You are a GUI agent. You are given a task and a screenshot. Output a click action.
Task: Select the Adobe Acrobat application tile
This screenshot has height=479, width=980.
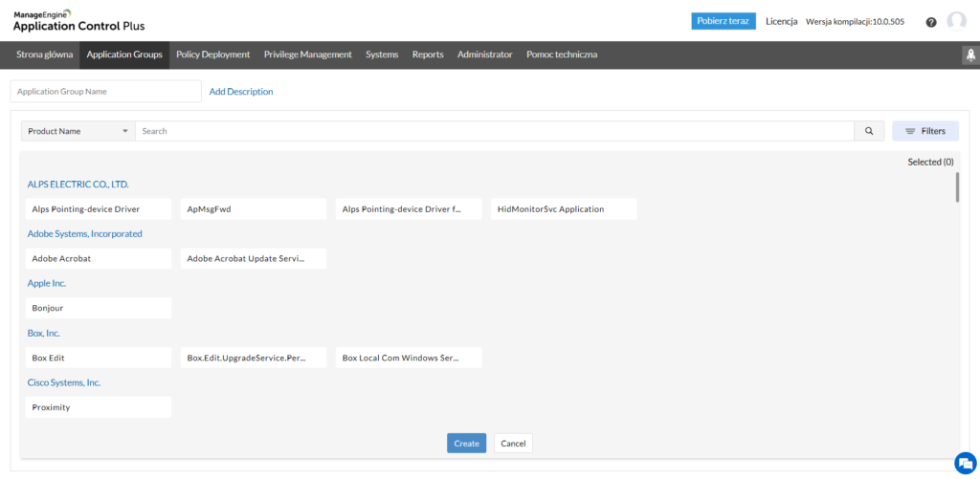click(99, 258)
